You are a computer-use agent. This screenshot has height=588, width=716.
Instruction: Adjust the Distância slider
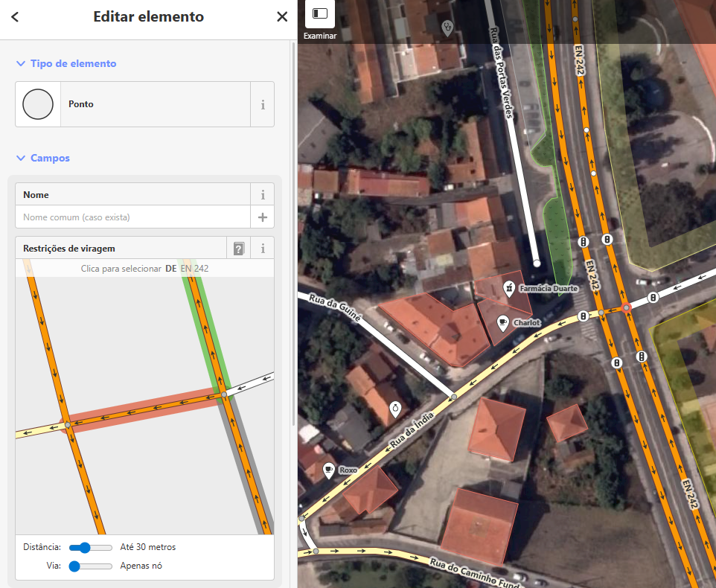[85, 547]
